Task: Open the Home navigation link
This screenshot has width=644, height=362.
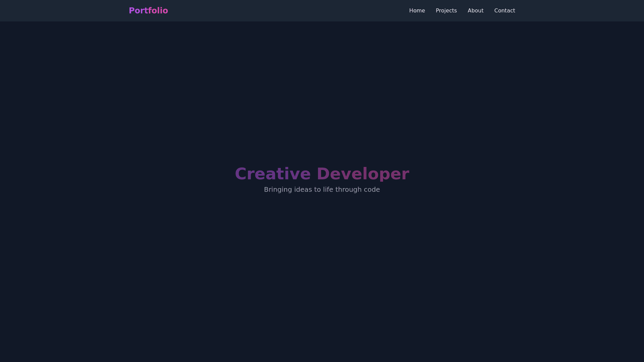Action: pos(417,11)
